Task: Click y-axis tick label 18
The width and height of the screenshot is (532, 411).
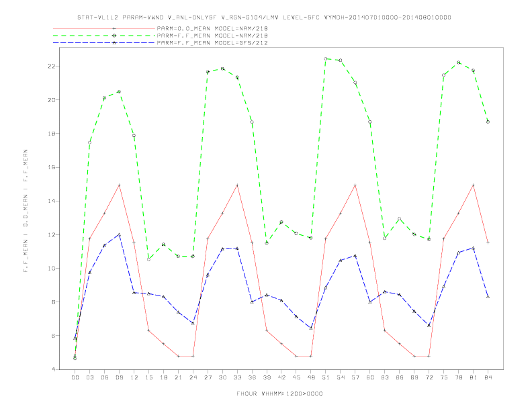Action: tap(51, 134)
